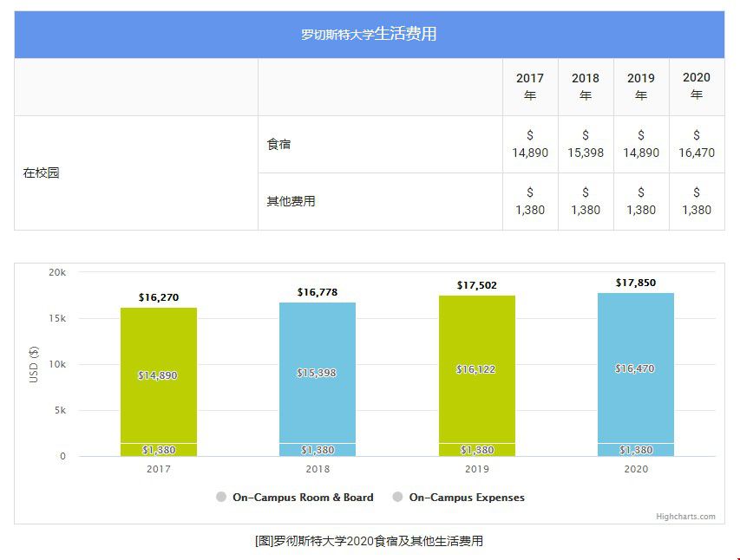Select the $1,380 label in the 2017 bar
Image resolution: width=740 pixels, height=560 pixels.
(x=159, y=450)
